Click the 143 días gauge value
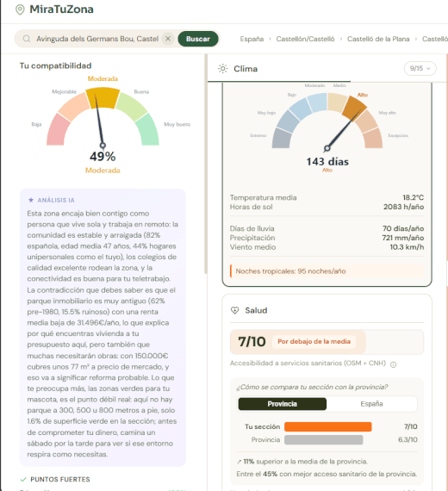Image resolution: width=448 pixels, height=491 pixels. pyautogui.click(x=327, y=162)
